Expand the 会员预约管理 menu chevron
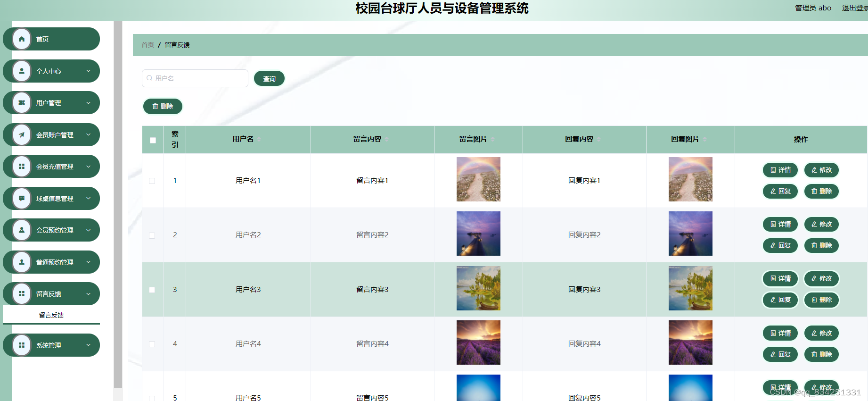The width and height of the screenshot is (868, 401). (88, 230)
